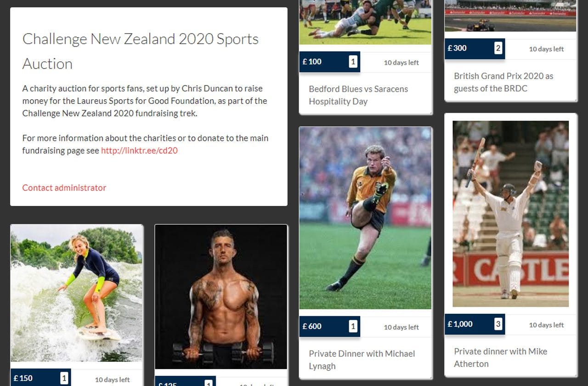Click the bid count badge showing 2
This screenshot has width=588, height=386.
[498, 48]
